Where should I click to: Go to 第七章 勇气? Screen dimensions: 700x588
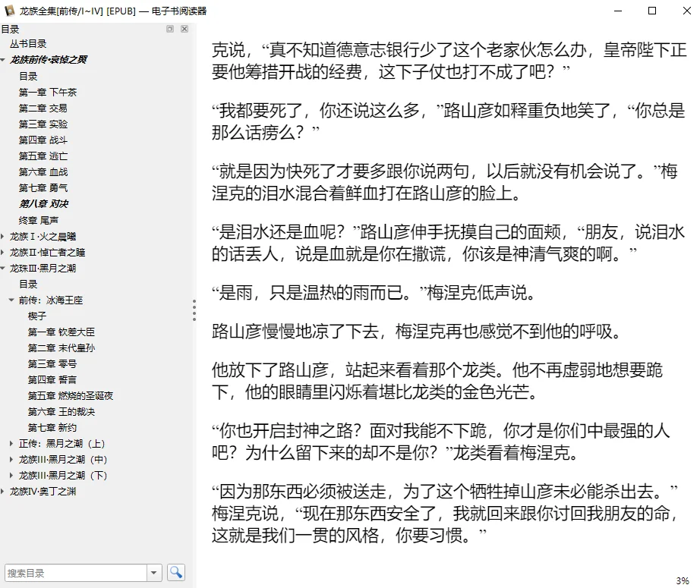43,188
